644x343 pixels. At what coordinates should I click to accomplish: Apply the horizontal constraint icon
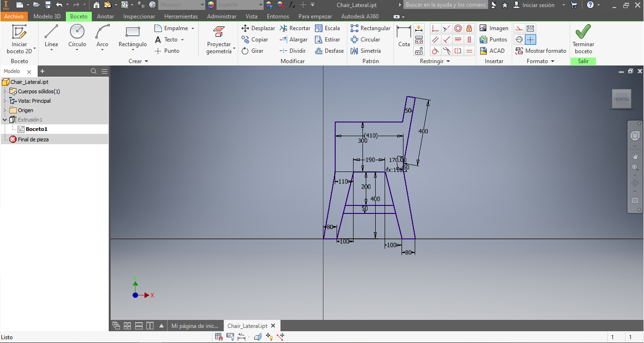tap(458, 40)
